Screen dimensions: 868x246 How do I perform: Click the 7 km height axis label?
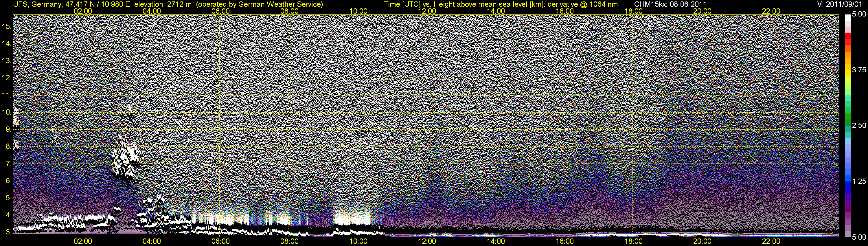pyautogui.click(x=9, y=164)
